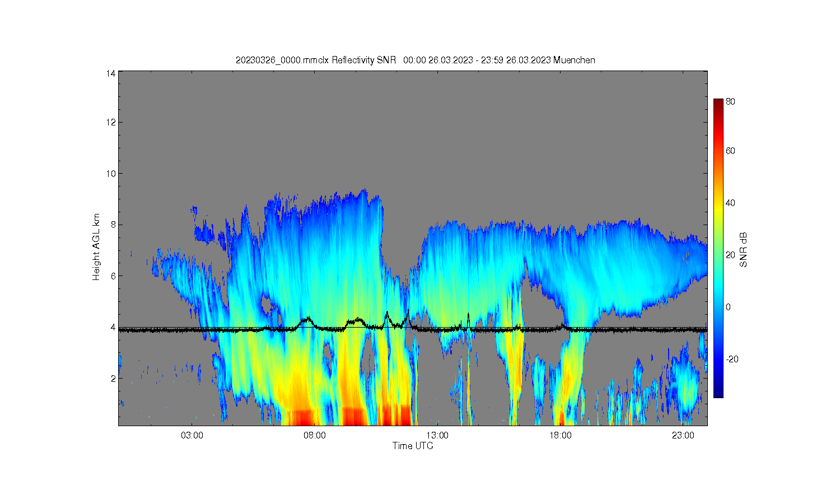Click the colorbar value 60

pyautogui.click(x=731, y=151)
